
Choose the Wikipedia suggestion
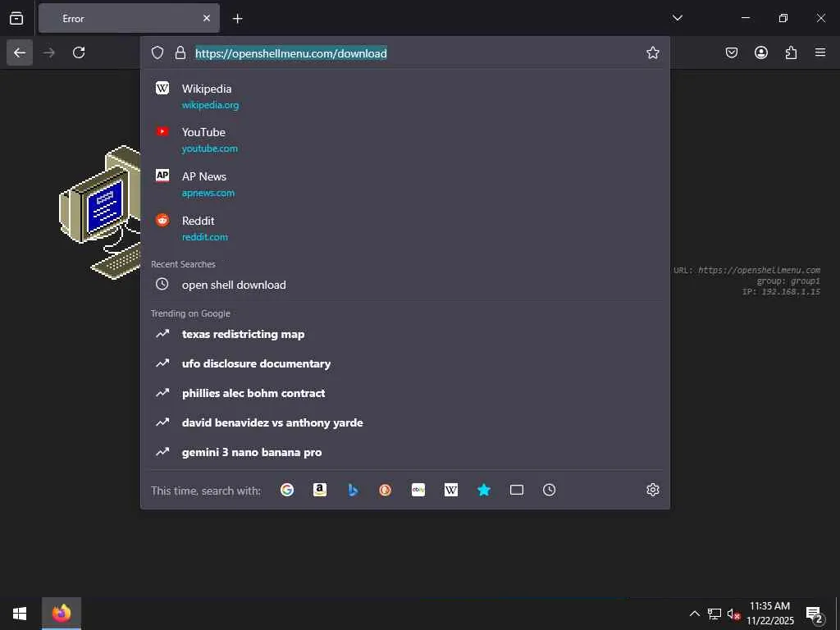click(x=405, y=96)
